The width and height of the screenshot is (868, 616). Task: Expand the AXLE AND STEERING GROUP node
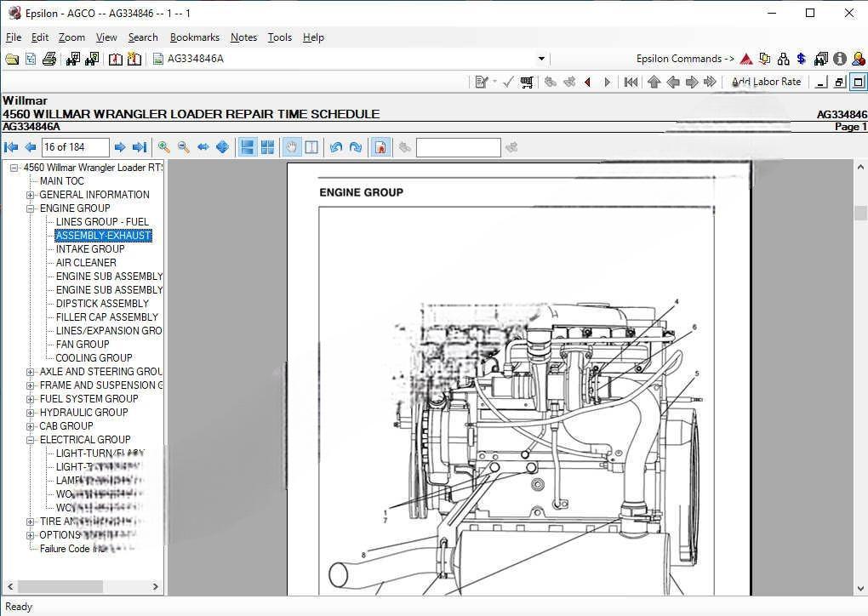[30, 371]
